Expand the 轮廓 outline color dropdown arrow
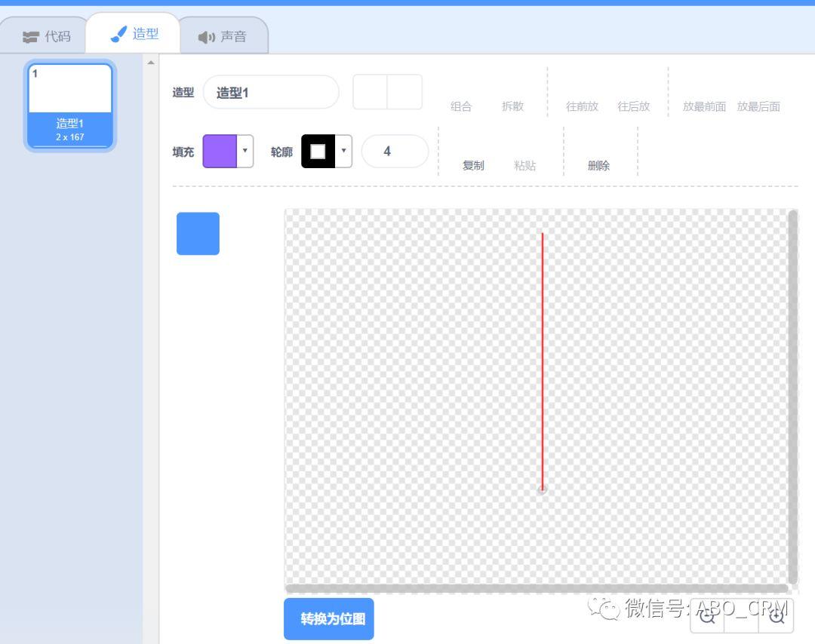 coord(343,151)
